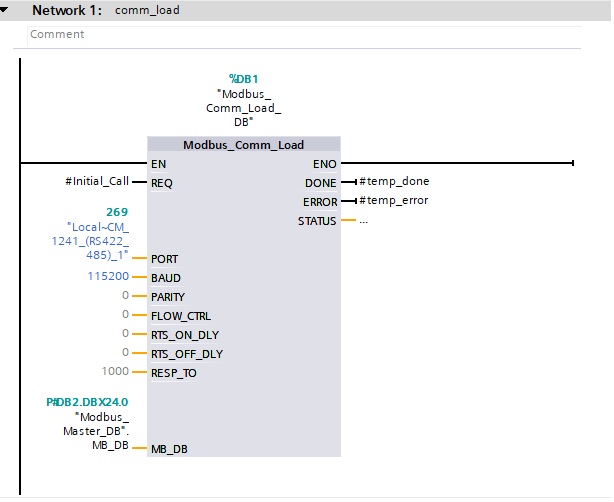Click the FLOW_CTRL pin label
Viewport: 614px width, 502px height.
(181, 316)
